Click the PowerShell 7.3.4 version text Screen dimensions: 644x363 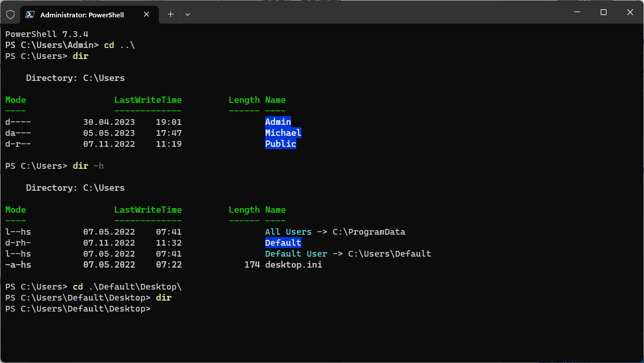click(47, 34)
